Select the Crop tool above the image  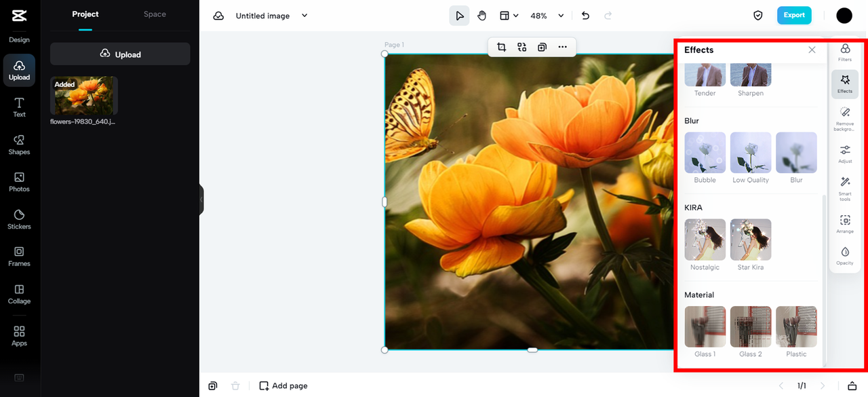point(501,47)
